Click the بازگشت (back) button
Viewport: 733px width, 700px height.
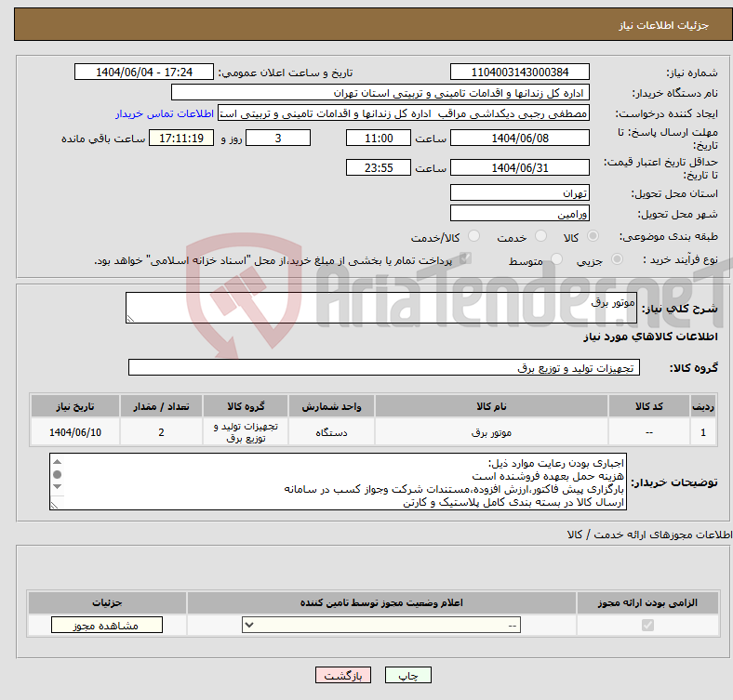pos(343,677)
